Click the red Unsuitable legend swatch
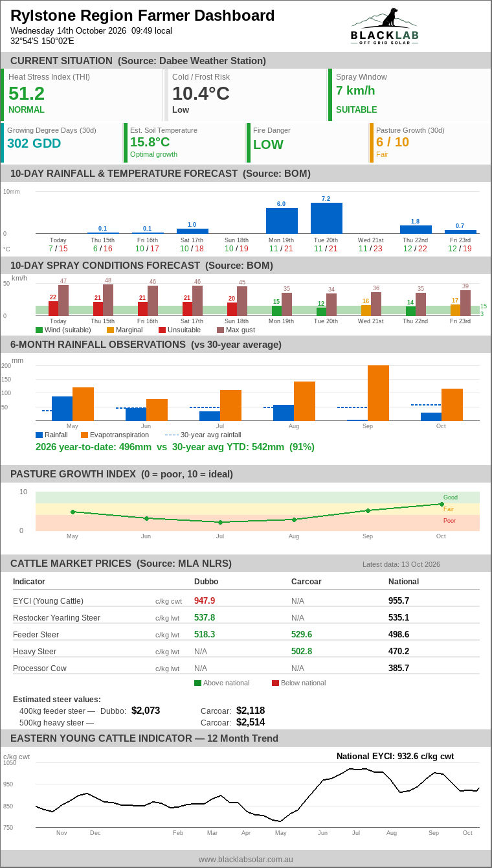The image size is (492, 868). [162, 330]
